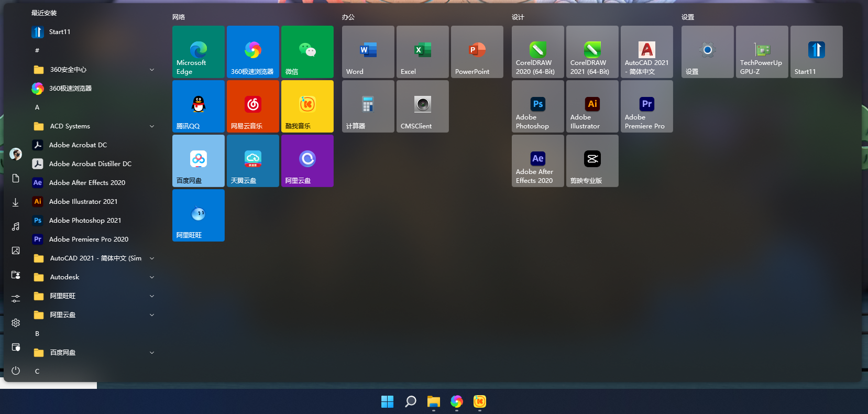Launch the 360极速浏览器 tile
This screenshot has width=868, height=414.
(x=253, y=52)
